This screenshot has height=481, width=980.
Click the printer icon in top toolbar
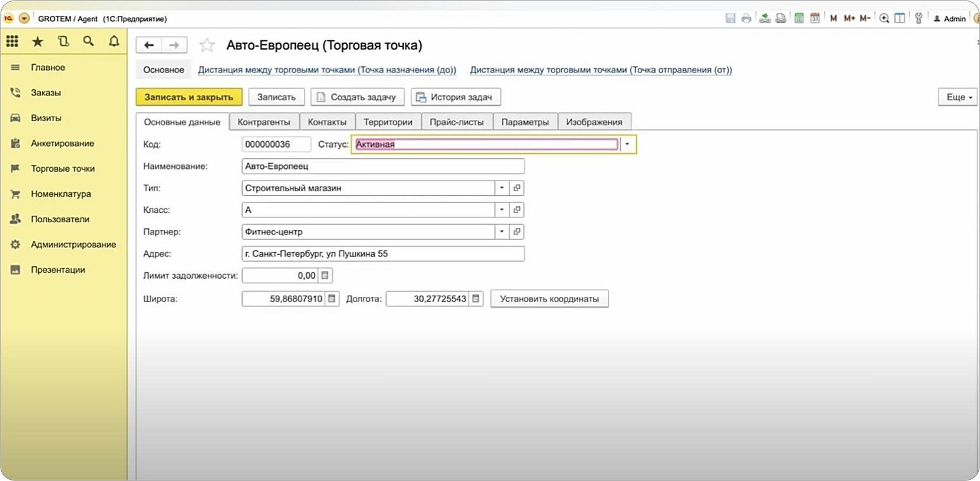pos(746,18)
